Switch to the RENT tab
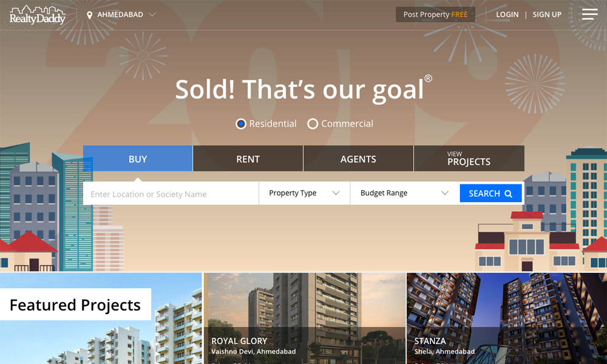The image size is (607, 364). coord(248,158)
